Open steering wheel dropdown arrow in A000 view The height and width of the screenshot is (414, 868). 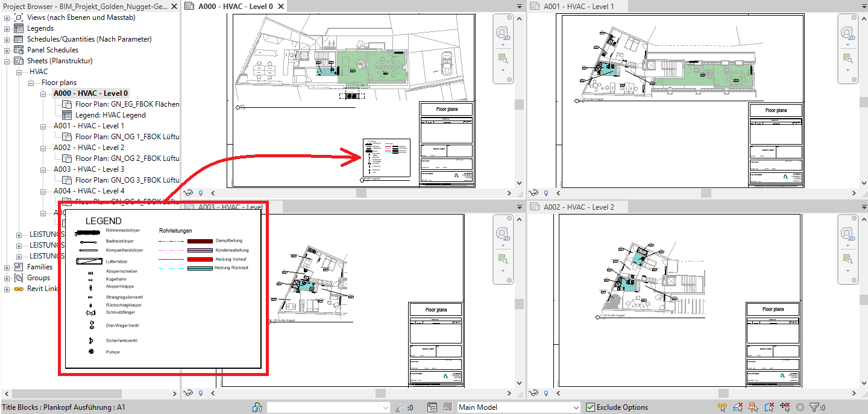click(x=503, y=45)
